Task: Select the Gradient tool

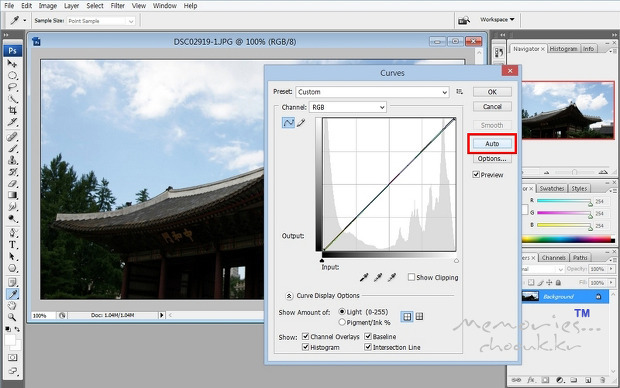Action: pos(12,195)
